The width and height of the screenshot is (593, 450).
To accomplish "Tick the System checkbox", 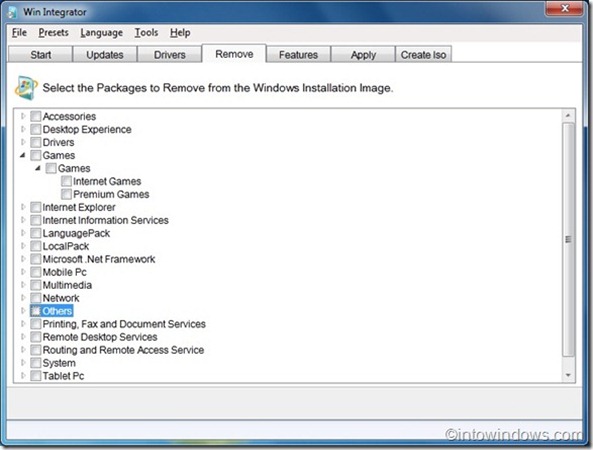I will click(36, 363).
